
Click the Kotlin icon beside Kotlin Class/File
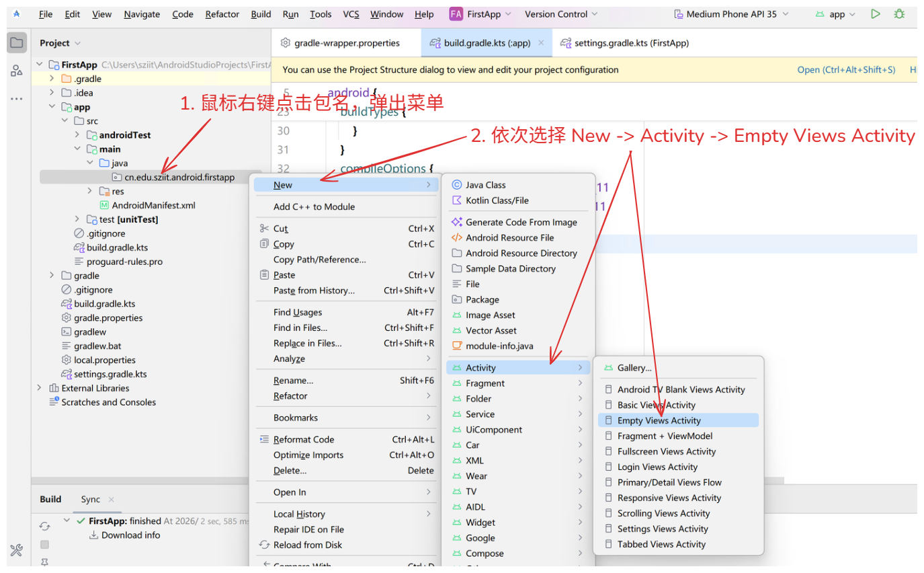coord(457,200)
